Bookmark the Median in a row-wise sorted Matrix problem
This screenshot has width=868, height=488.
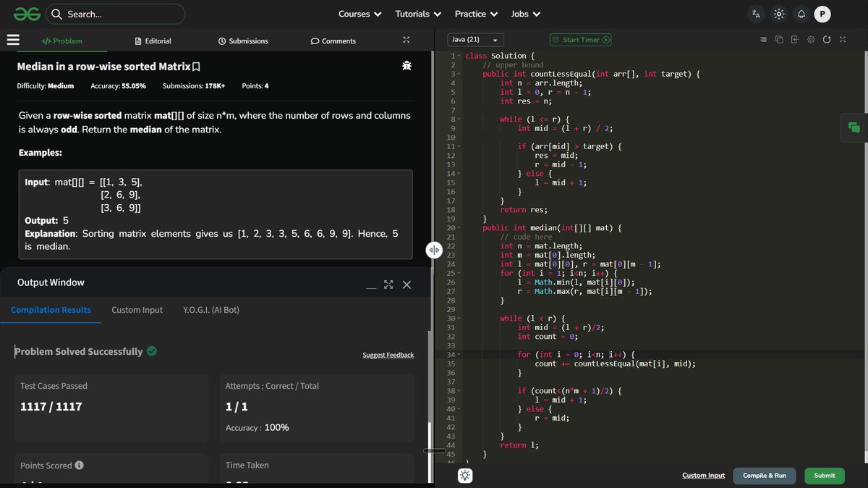point(196,67)
